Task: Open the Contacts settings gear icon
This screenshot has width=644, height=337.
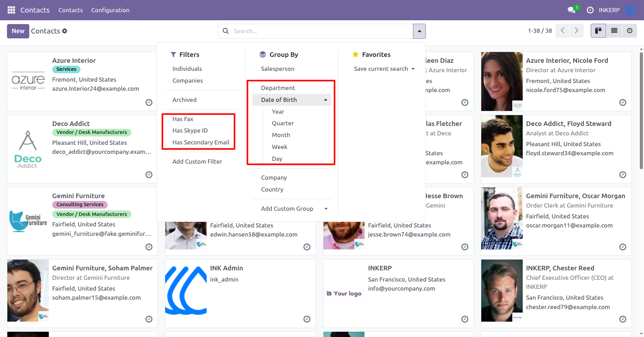Action: click(x=64, y=31)
